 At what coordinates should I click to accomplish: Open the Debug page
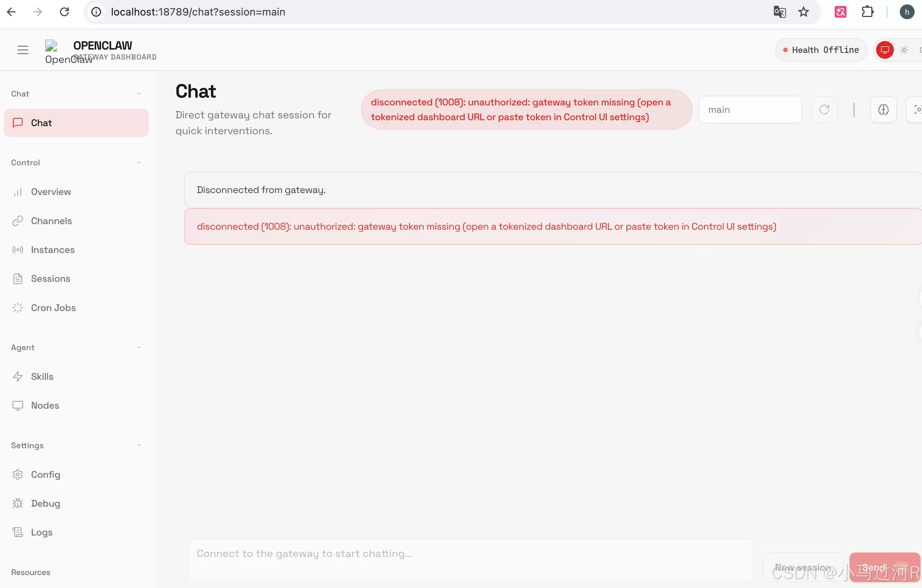point(45,503)
